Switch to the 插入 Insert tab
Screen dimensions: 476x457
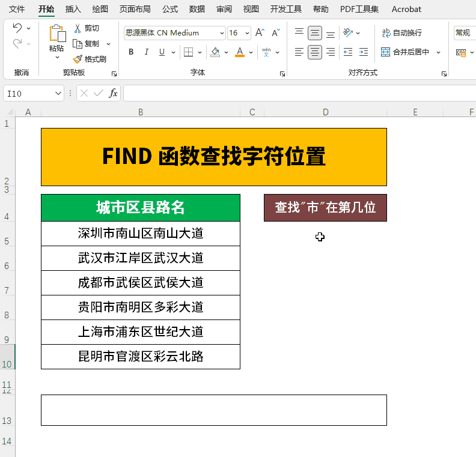click(73, 9)
